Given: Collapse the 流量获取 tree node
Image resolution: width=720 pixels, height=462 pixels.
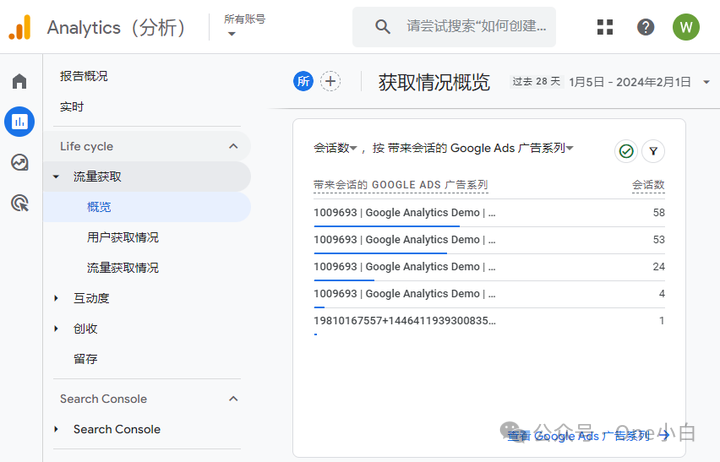Looking at the screenshot, I should click(56, 176).
